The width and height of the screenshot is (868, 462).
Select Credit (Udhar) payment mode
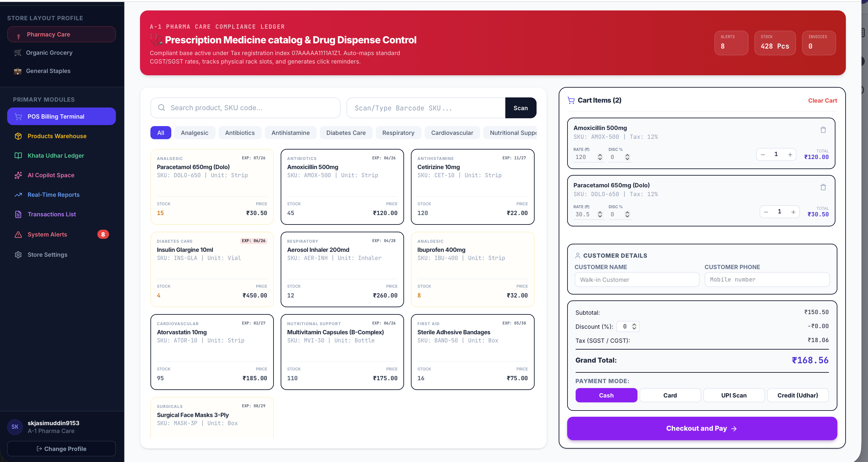tap(797, 395)
